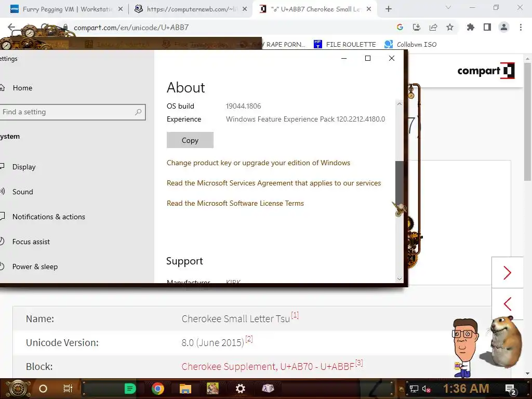Viewport: 532px width, 399px height.
Task: Open Display settings
Action: tap(24, 167)
